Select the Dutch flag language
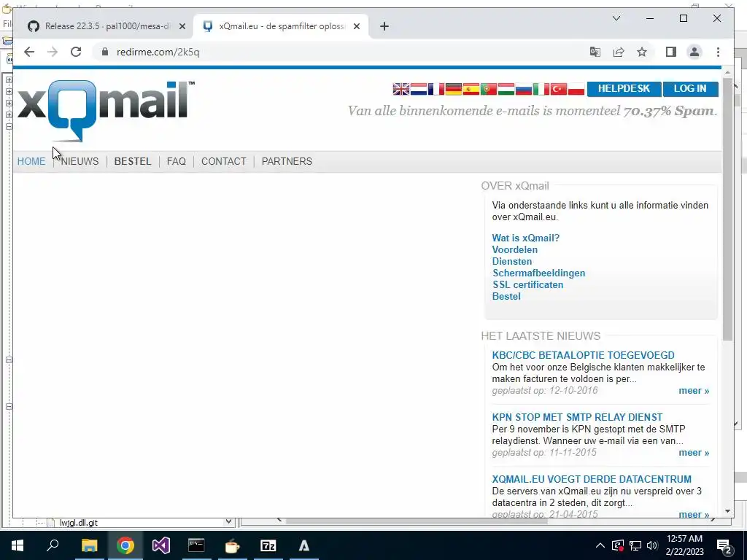Screen dimensions: 747x560 (x=419, y=89)
